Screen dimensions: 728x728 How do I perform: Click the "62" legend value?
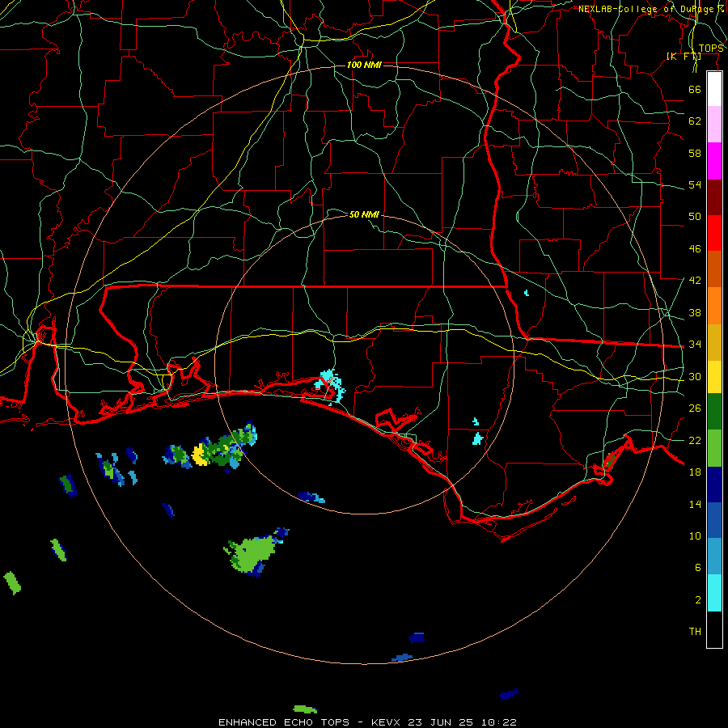point(695,121)
